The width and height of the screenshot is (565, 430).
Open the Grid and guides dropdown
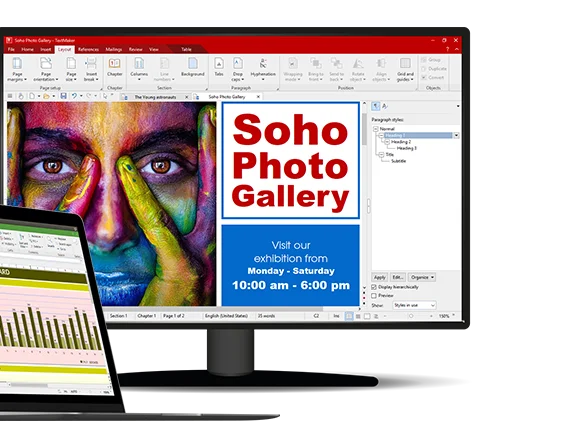tap(405, 70)
